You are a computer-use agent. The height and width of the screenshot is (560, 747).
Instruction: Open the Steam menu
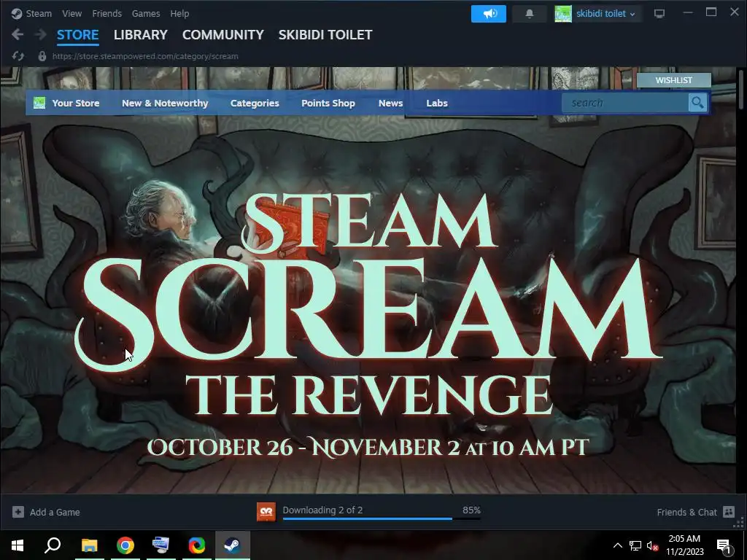39,13
